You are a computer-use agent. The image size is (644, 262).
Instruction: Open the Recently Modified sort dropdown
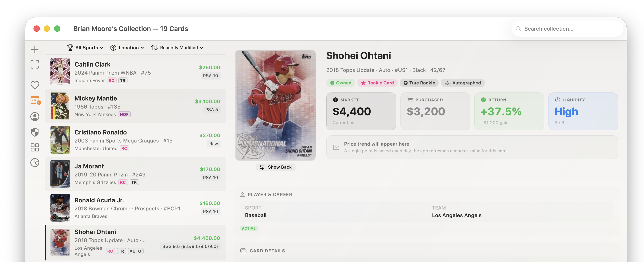(x=177, y=48)
